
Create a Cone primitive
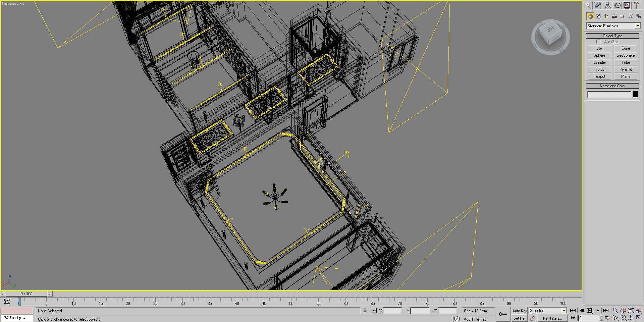tap(626, 48)
